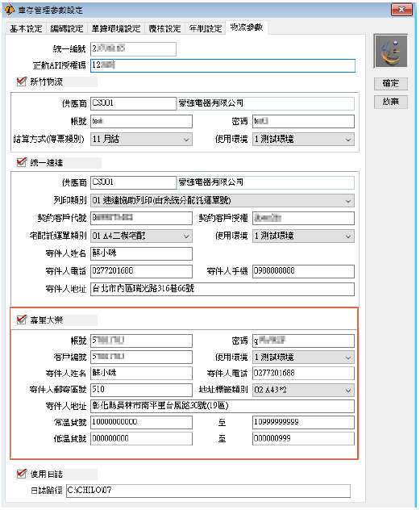Click 寄件人電話 field in 嘉里大榮 section

click(x=303, y=374)
